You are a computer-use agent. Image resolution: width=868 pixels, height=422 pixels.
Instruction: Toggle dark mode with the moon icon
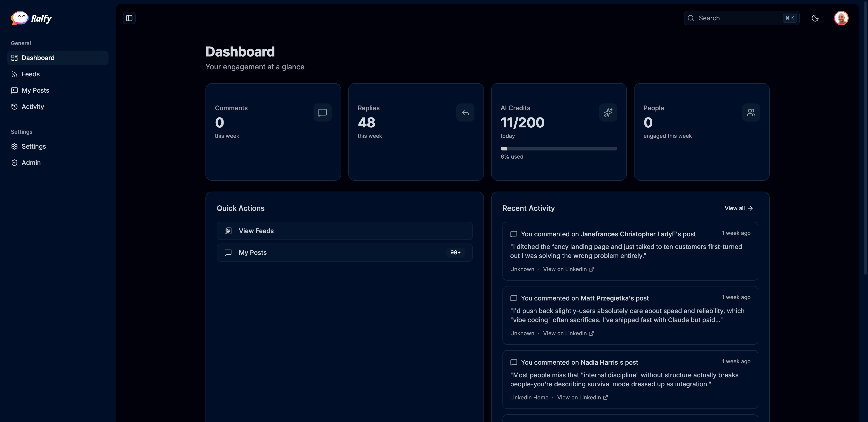point(815,18)
